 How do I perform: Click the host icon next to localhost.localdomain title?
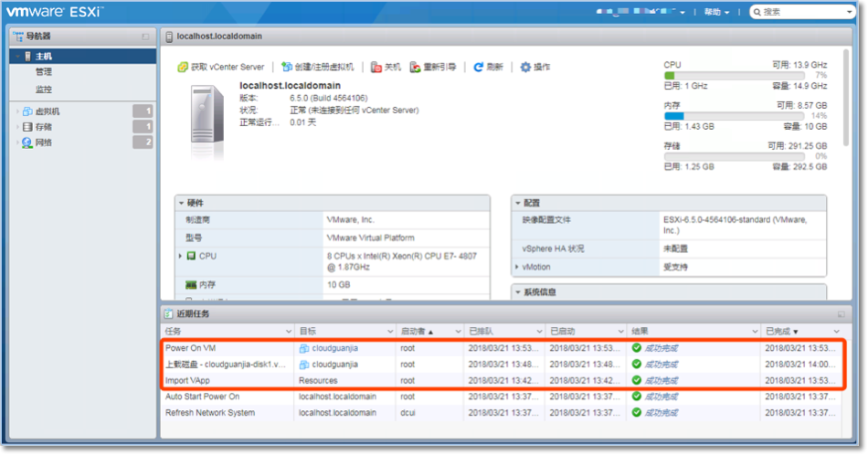169,37
